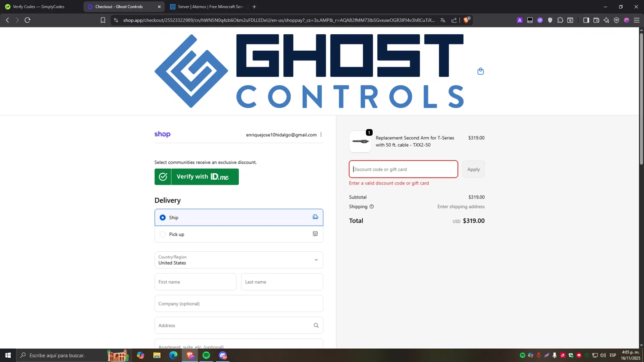Click the Discount code or gift card field
The height and width of the screenshot is (362, 644).
point(404,169)
